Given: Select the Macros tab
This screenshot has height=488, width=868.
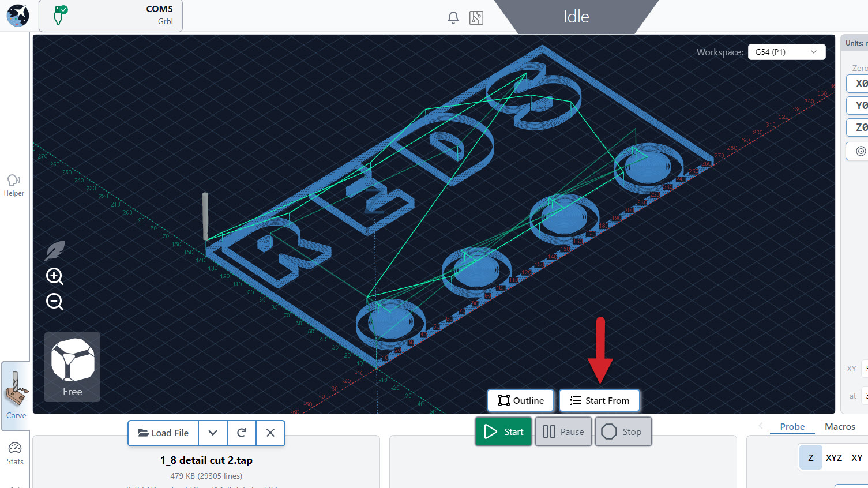Looking at the screenshot, I should pos(840,427).
